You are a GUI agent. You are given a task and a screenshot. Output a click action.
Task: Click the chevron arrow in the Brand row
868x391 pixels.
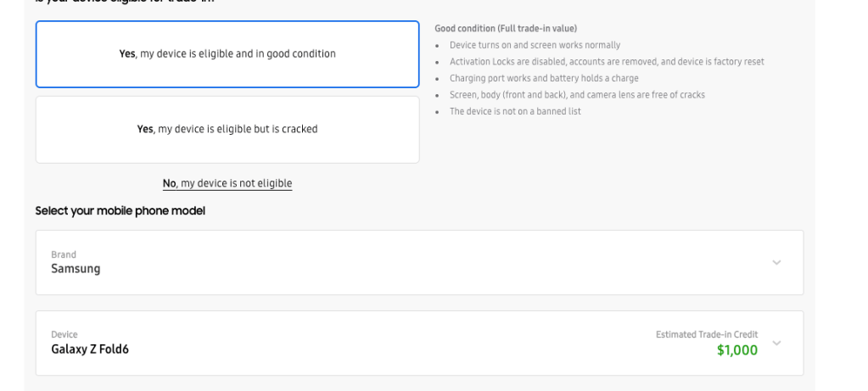pos(776,262)
